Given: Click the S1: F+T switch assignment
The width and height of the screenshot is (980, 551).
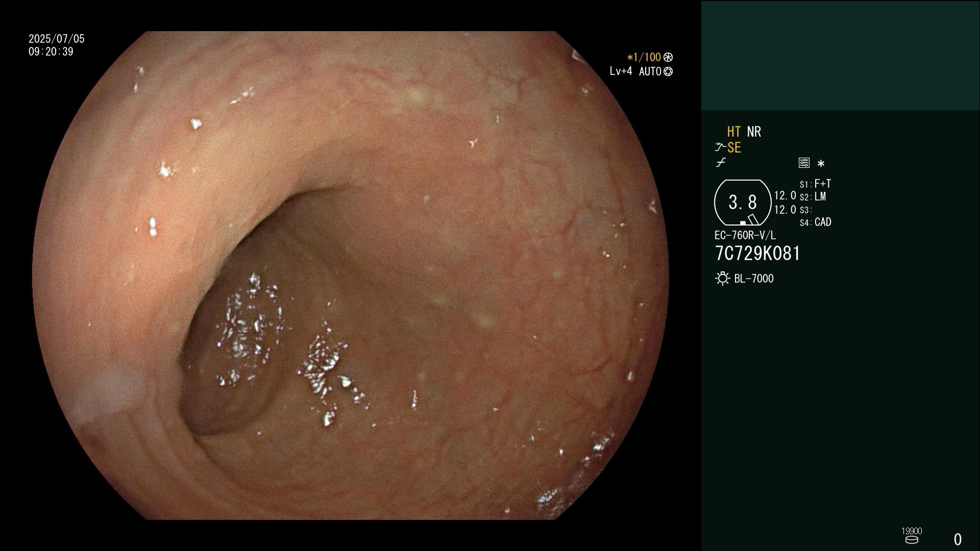Looking at the screenshot, I should point(815,184).
